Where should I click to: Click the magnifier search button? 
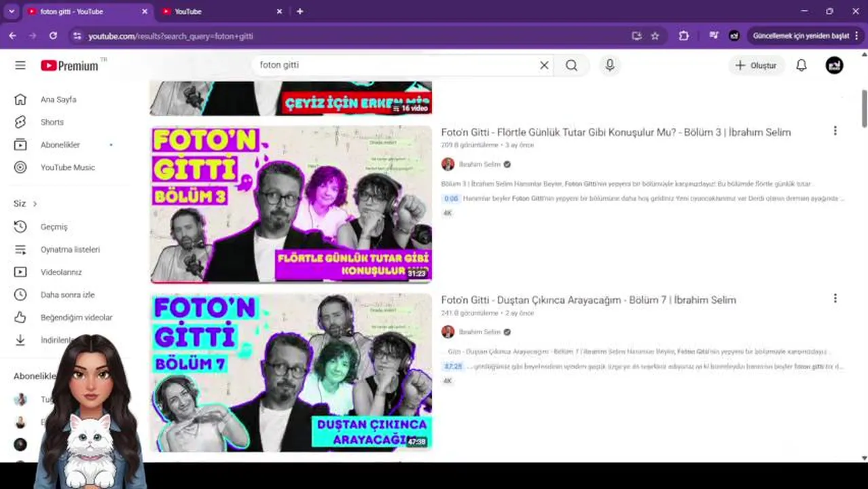click(x=571, y=65)
